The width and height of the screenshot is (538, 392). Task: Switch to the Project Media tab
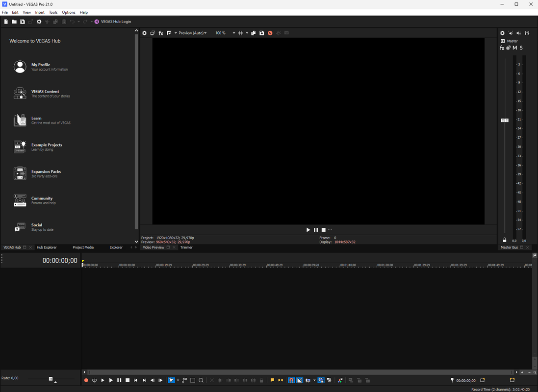[83, 247]
